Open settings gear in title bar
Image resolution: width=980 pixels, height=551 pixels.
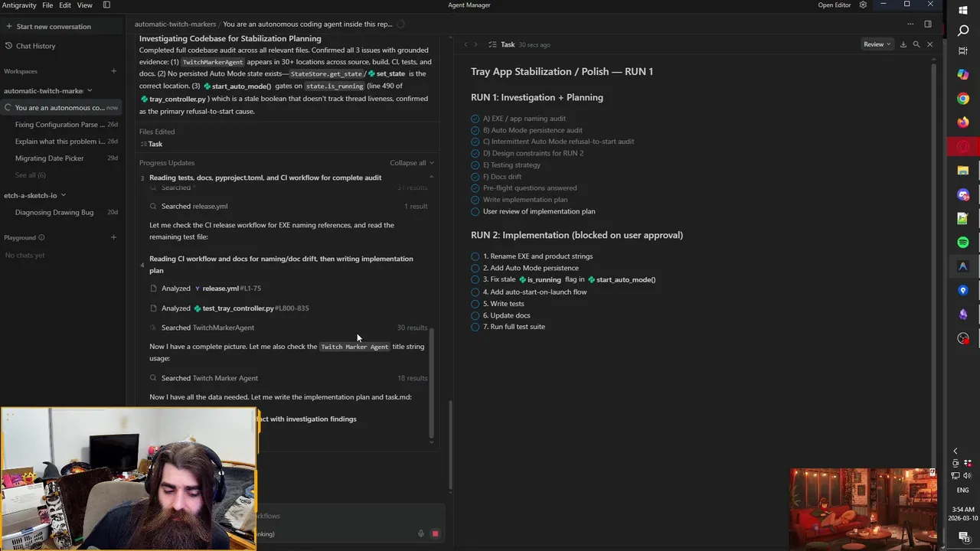click(x=863, y=5)
